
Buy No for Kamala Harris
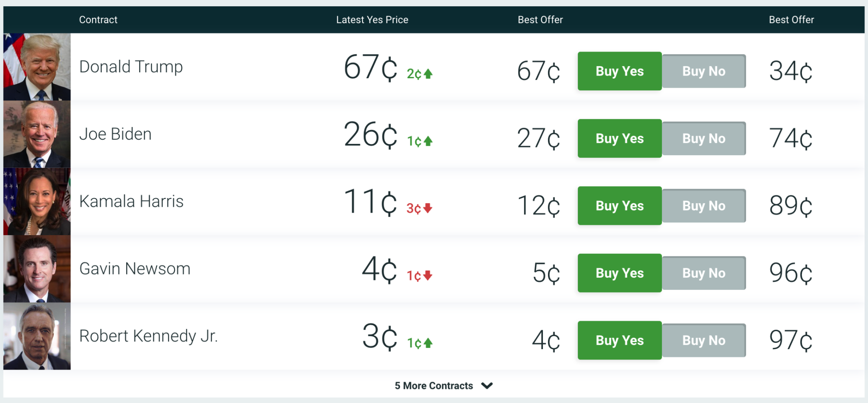click(x=704, y=206)
